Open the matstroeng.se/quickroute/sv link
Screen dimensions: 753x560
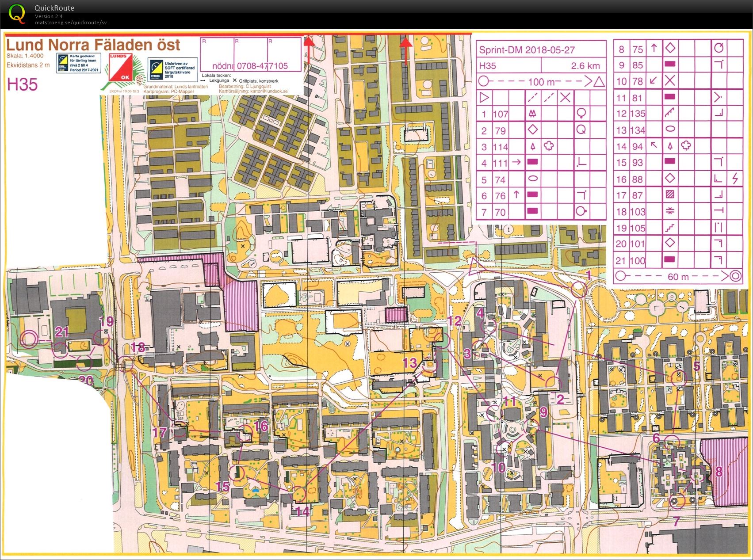click(71, 23)
